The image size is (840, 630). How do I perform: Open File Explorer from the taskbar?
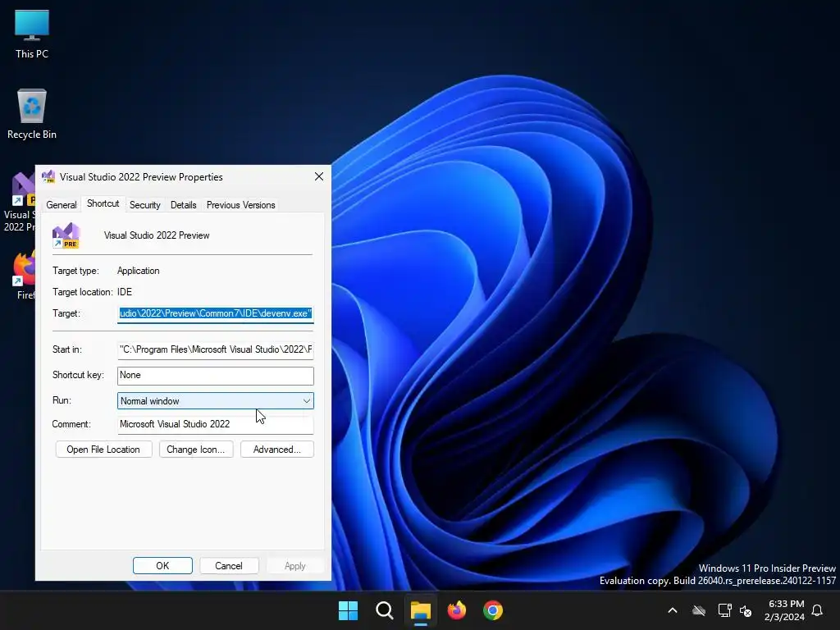coord(421,610)
